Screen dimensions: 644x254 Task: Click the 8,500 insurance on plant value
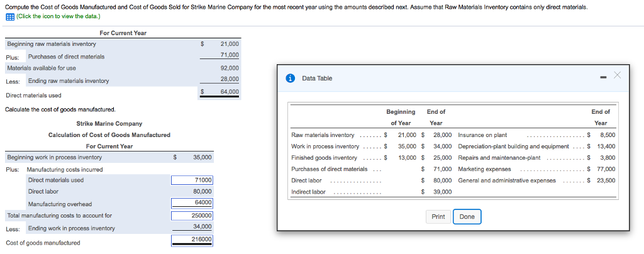click(x=608, y=135)
